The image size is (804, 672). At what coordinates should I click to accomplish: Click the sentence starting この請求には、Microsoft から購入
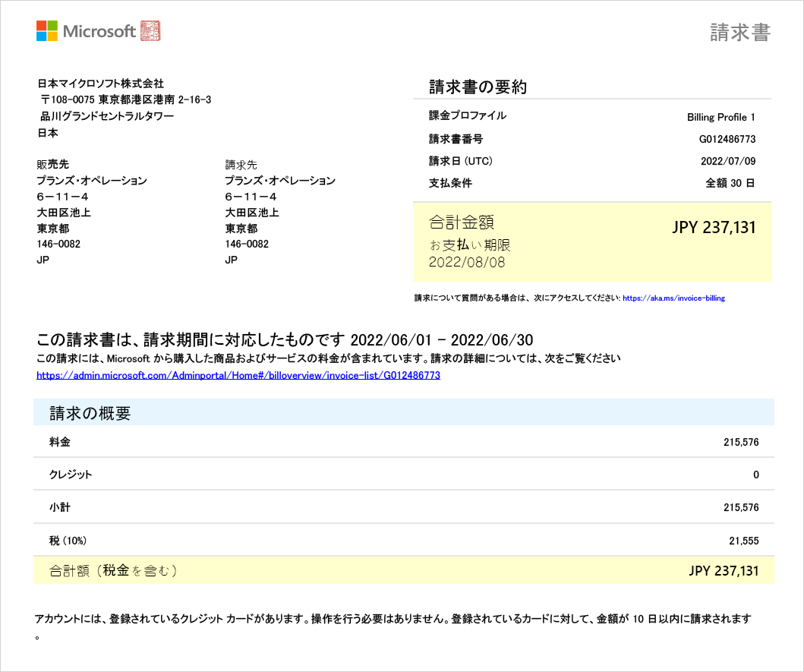click(329, 358)
